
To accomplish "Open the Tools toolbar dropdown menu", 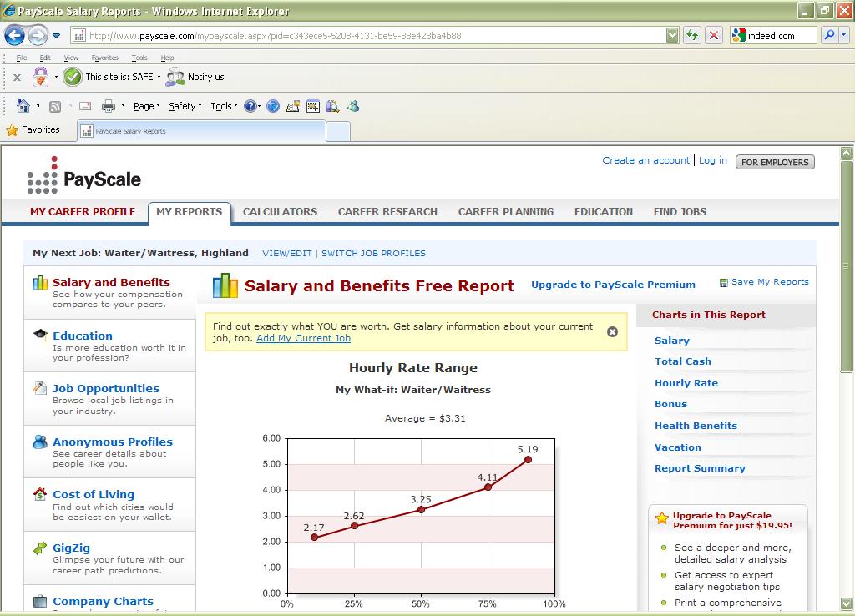I will click(x=224, y=106).
